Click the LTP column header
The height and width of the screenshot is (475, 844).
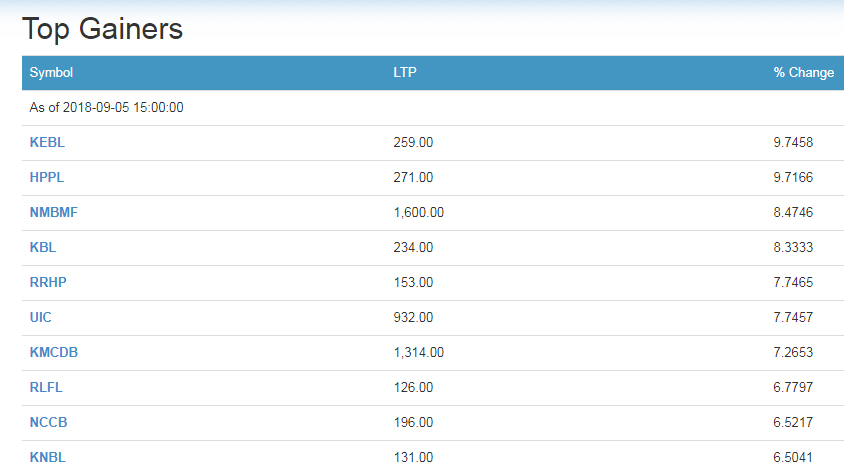pyautogui.click(x=405, y=73)
